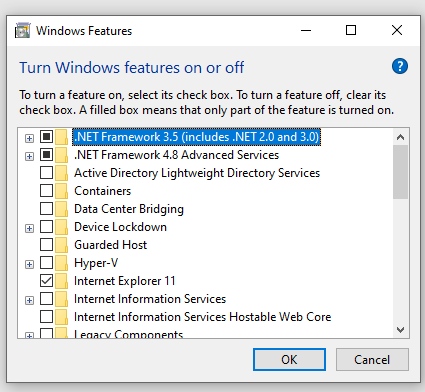Select the Guarded Host label
Viewport: 425px width, 392px height.
click(110, 245)
